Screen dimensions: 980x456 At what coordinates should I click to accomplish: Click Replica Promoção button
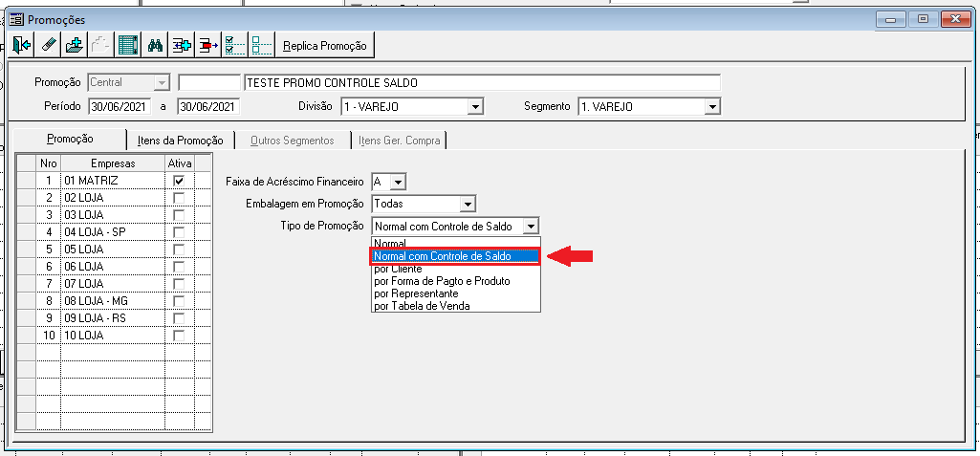[x=325, y=46]
